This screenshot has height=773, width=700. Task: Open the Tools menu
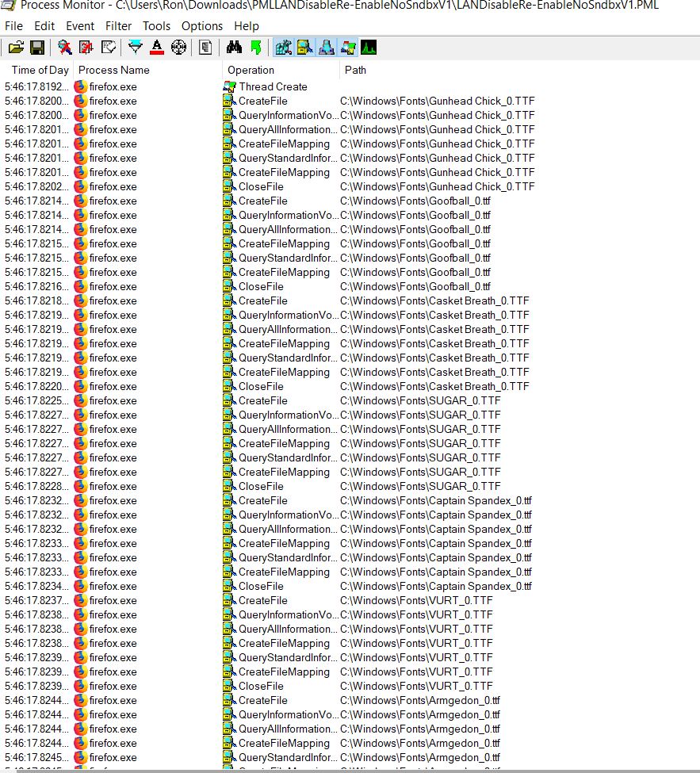[x=156, y=25]
